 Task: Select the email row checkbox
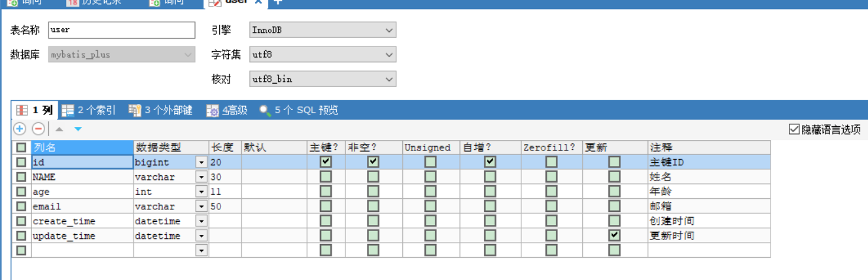pyautogui.click(x=22, y=207)
